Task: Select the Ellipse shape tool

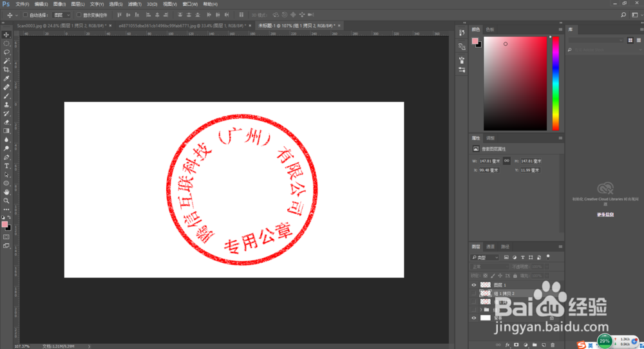Action: (x=6, y=183)
